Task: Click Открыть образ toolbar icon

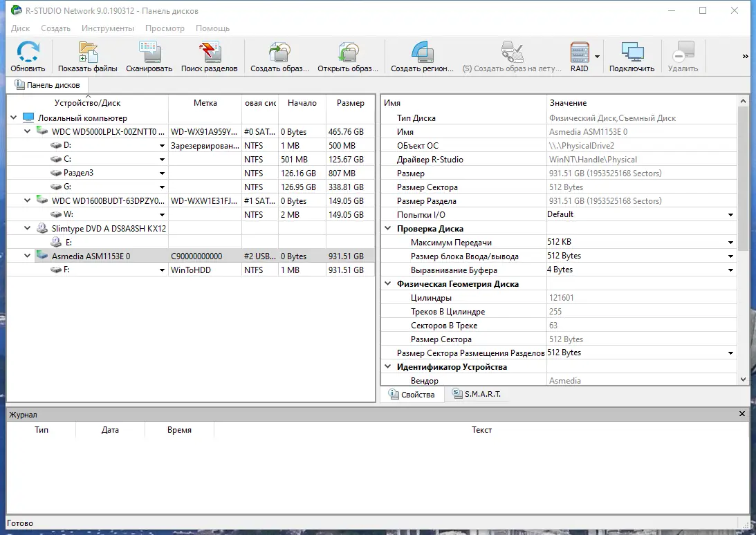Action: click(x=348, y=52)
